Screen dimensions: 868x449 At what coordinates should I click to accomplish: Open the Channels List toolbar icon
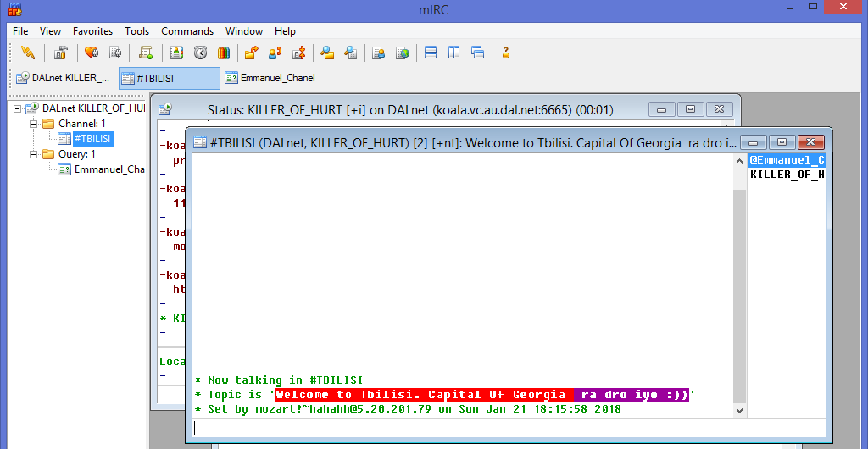115,53
